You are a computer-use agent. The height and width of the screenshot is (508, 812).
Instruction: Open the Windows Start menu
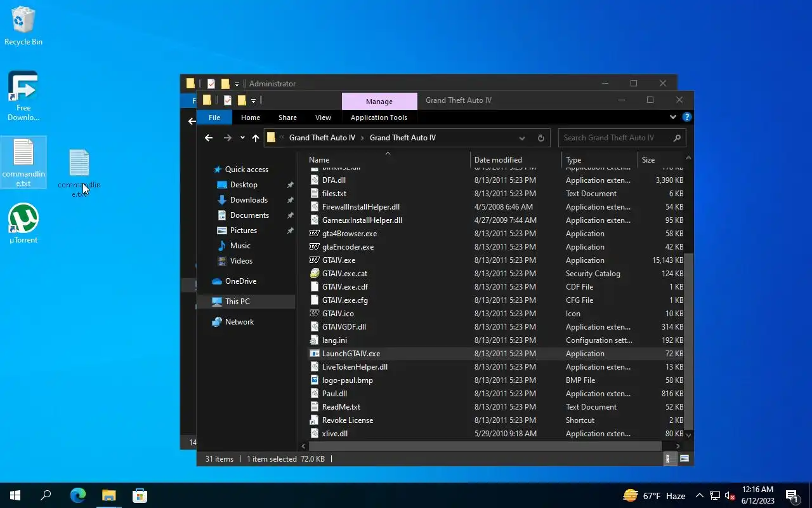tap(15, 495)
